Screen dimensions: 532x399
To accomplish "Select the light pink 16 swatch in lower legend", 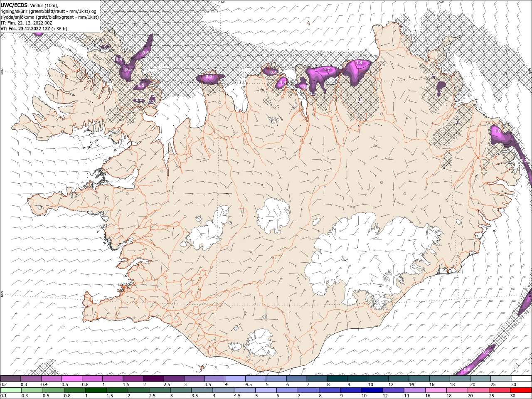I will (436, 390).
